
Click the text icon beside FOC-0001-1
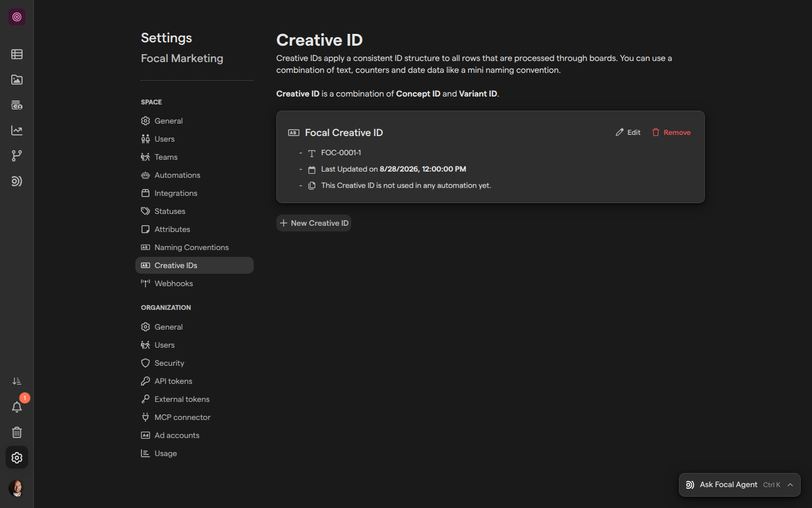(x=312, y=153)
